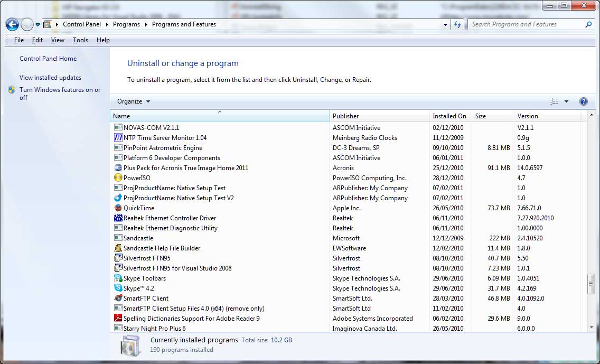Select the QuickTime program icon
The height and width of the screenshot is (364, 600).
[118, 208]
